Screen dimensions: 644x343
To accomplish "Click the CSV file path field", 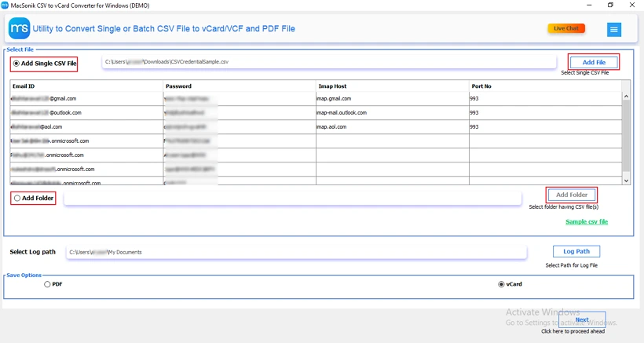I will click(x=329, y=62).
